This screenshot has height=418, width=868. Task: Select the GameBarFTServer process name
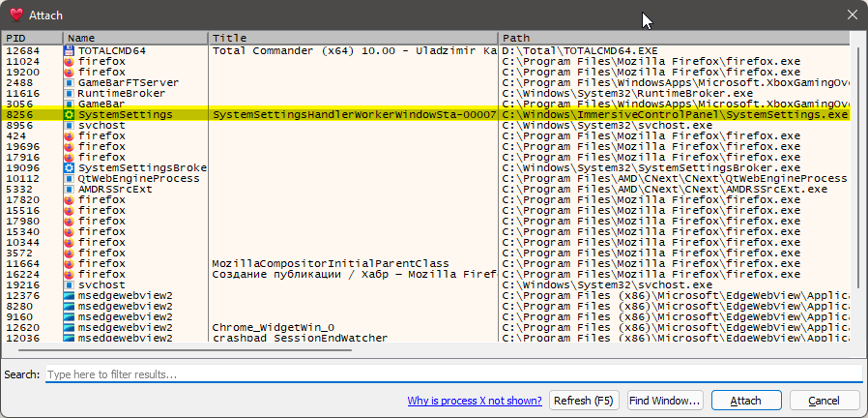[129, 82]
